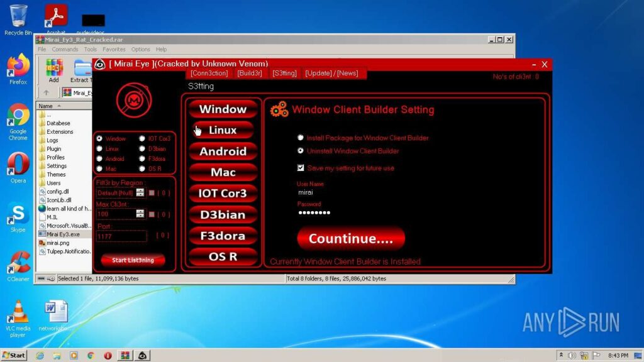Select the Linux radio option

(99, 148)
